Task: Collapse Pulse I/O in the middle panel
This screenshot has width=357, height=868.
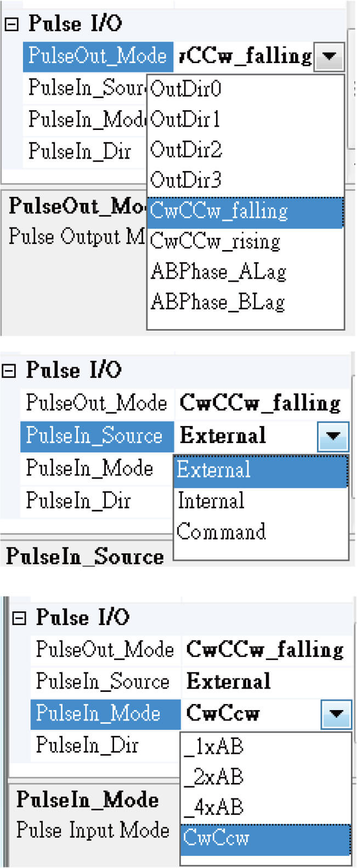Action: click(x=9, y=370)
